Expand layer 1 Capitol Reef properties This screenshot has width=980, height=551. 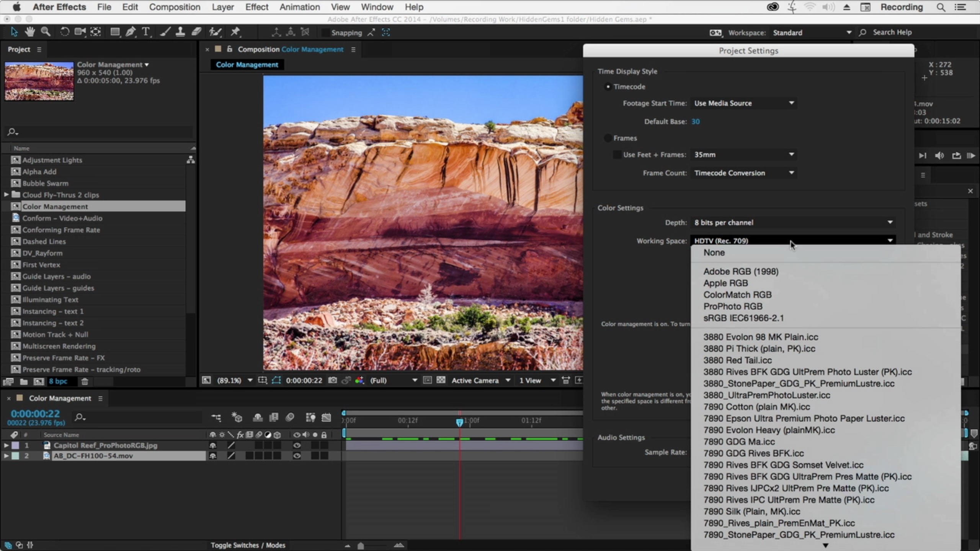(x=6, y=445)
